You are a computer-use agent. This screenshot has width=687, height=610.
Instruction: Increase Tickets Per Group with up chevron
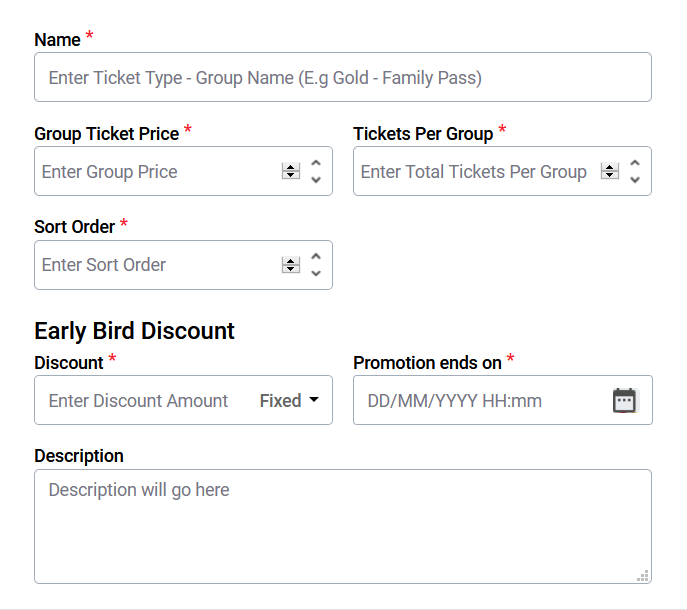point(635,163)
